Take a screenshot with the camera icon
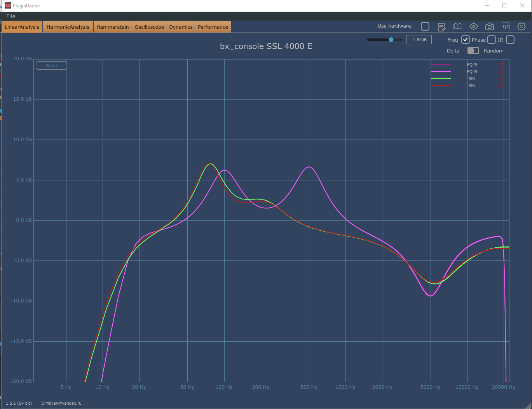Viewport: 532px width, 409px height. [x=490, y=26]
